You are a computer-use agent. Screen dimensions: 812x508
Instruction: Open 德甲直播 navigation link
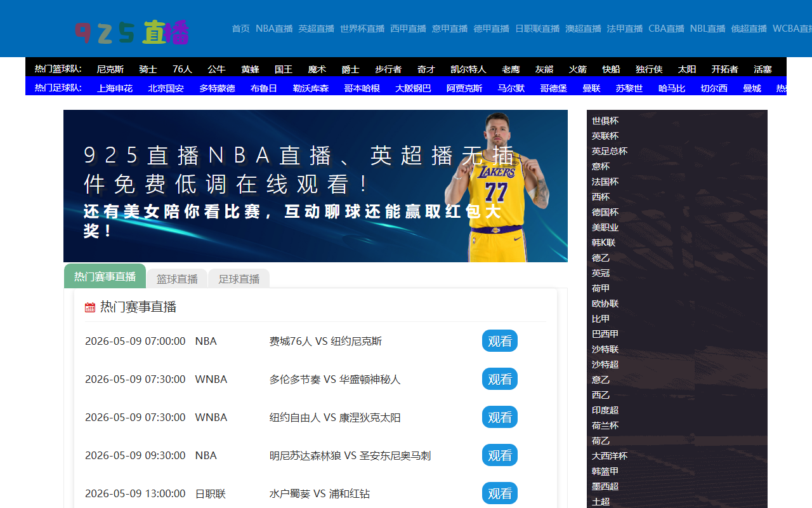click(491, 29)
